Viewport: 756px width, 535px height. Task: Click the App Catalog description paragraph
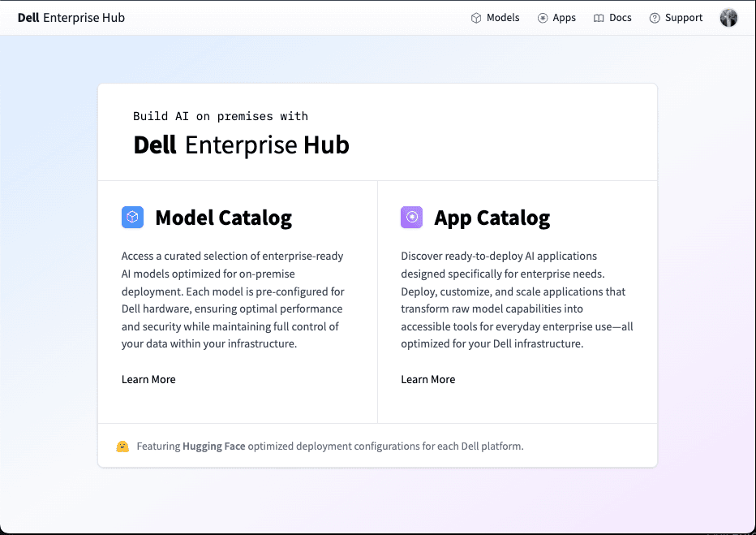point(517,300)
